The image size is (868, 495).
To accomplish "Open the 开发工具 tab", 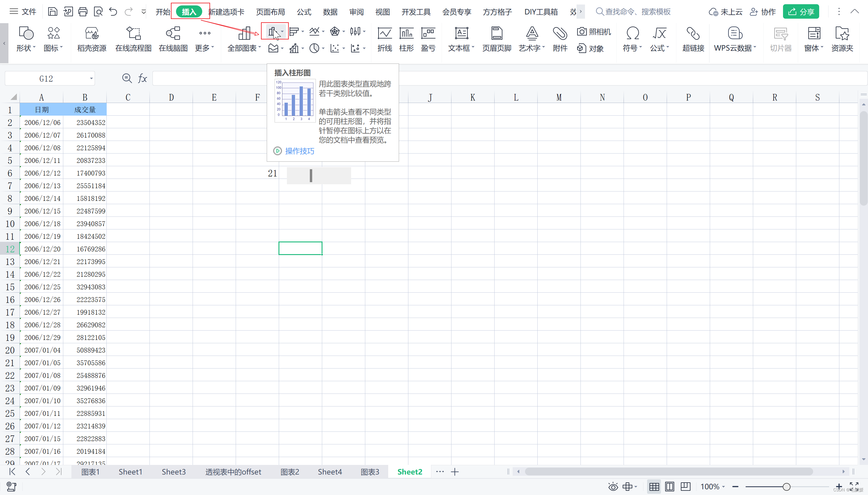I will [416, 12].
